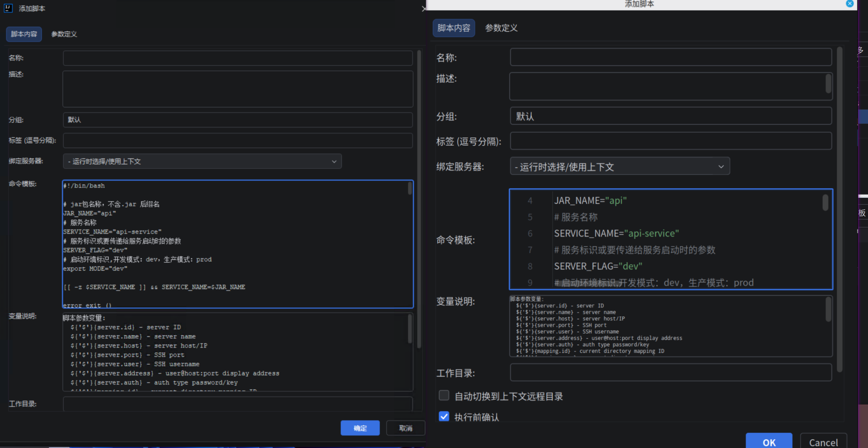Click the 工作目录 field in left dialog
868x448 pixels.
[238, 404]
